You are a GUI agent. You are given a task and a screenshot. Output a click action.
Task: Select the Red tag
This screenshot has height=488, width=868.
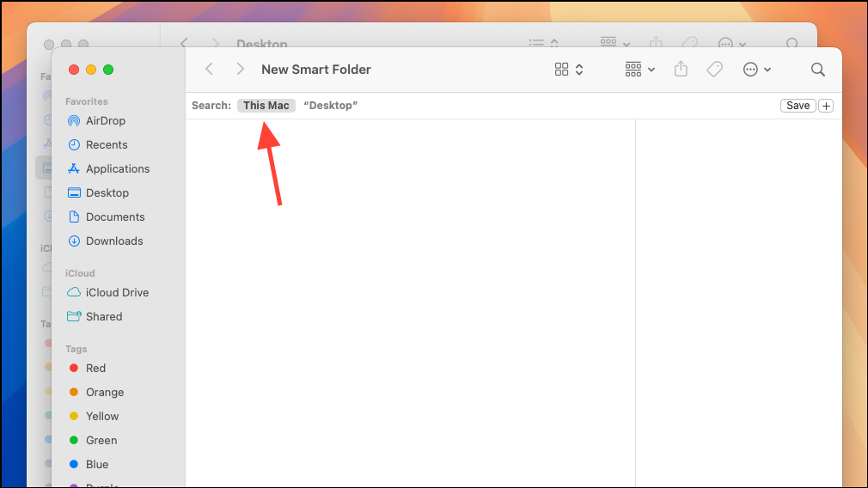[95, 368]
